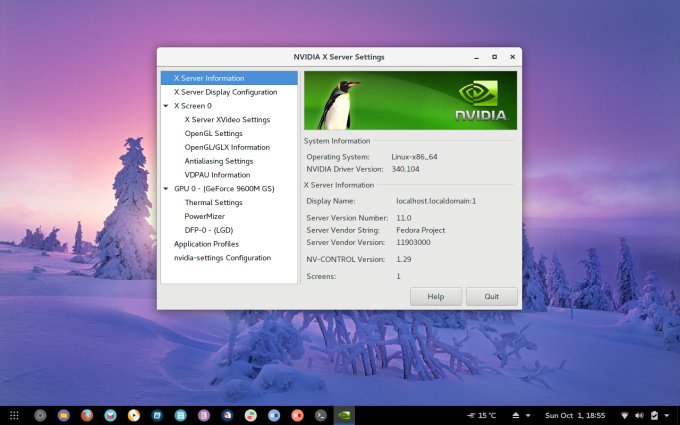Viewport: 680px width, 425px height.
Task: Select the NVIDIA settings taskbar icon
Action: point(344,415)
